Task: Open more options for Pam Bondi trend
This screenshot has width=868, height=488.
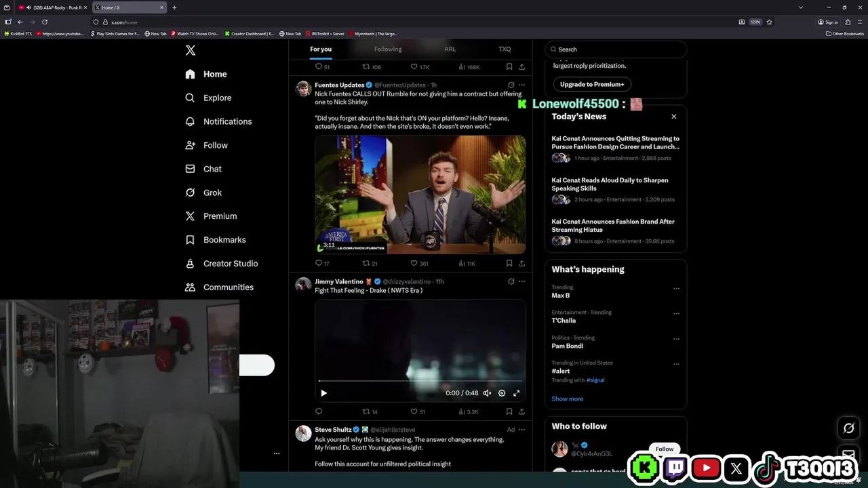Action: point(676,339)
